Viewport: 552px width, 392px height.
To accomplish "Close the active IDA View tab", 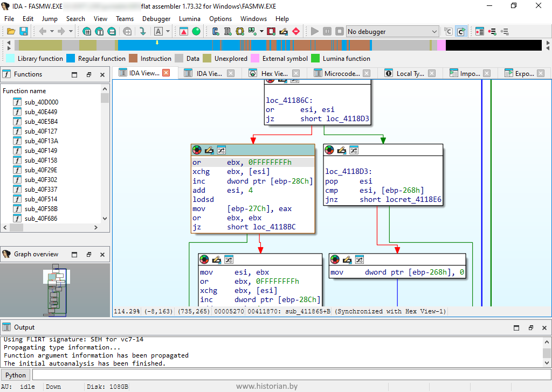I will coord(166,73).
